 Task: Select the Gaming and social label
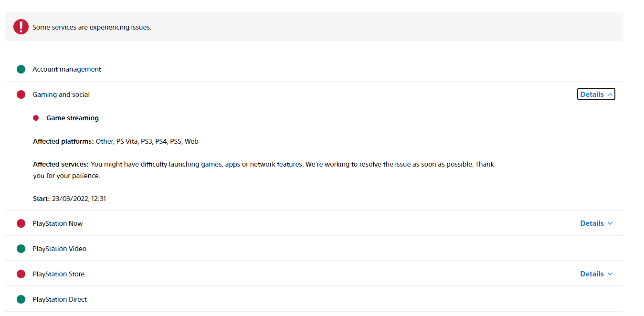click(61, 95)
